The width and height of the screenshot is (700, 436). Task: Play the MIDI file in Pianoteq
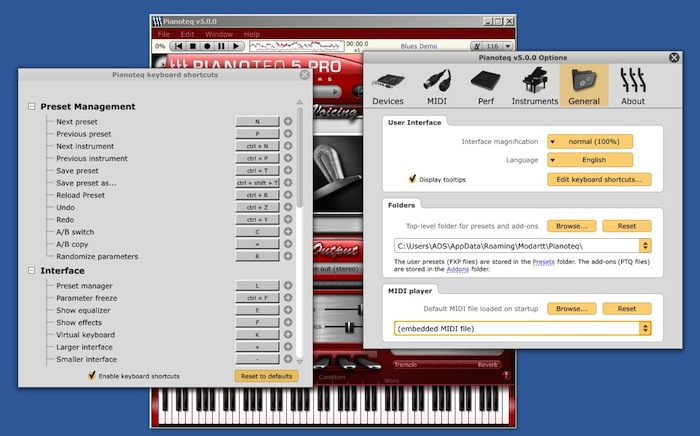coord(235,46)
